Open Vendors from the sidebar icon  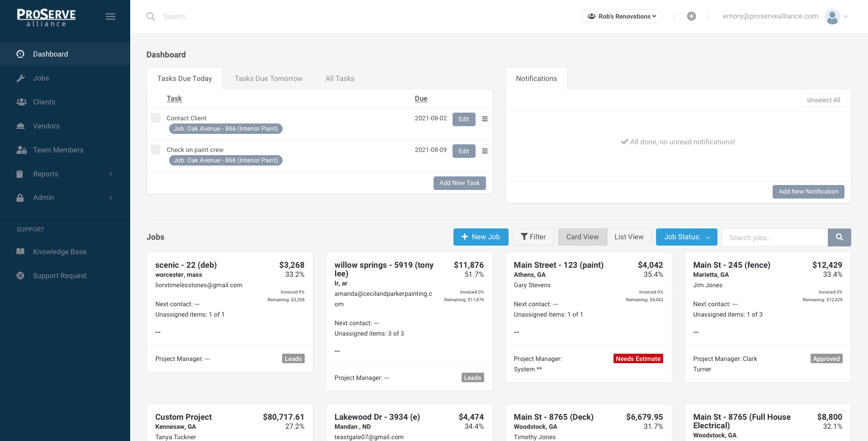(x=21, y=126)
